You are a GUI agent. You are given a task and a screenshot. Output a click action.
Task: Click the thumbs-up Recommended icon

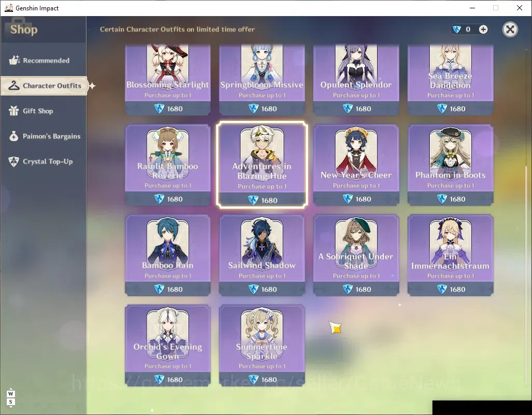14,60
